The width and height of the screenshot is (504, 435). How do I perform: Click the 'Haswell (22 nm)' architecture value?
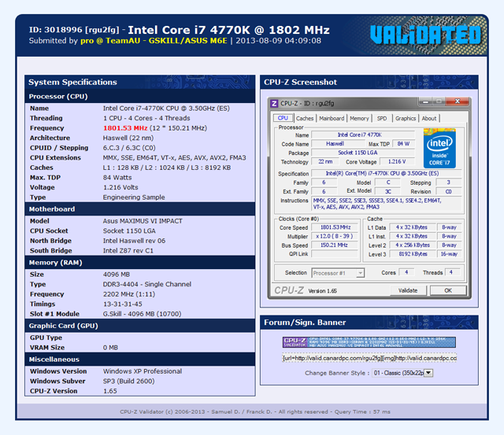click(128, 138)
